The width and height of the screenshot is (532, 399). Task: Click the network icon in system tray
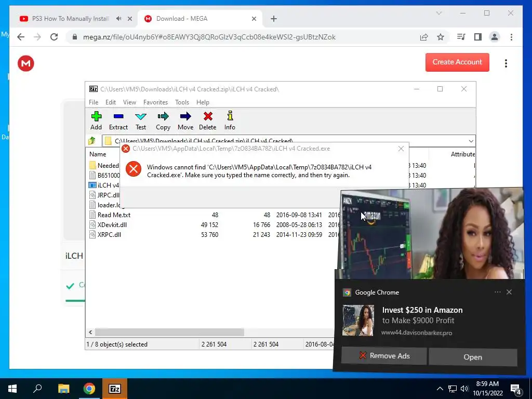click(453, 389)
